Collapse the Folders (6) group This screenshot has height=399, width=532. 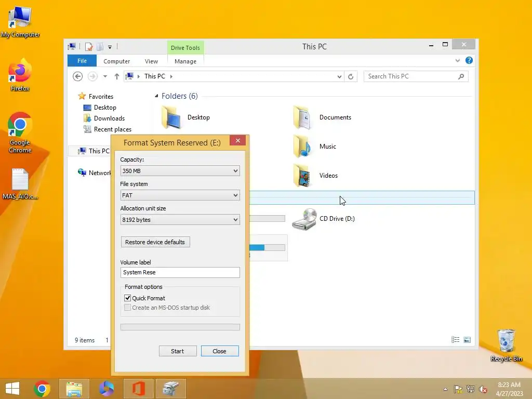click(156, 96)
